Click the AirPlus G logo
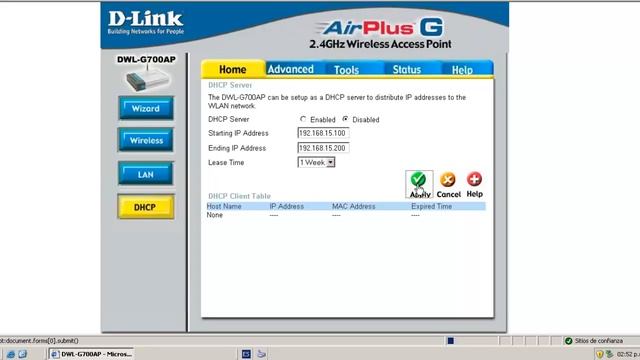This screenshot has width=640, height=360. coord(380,28)
